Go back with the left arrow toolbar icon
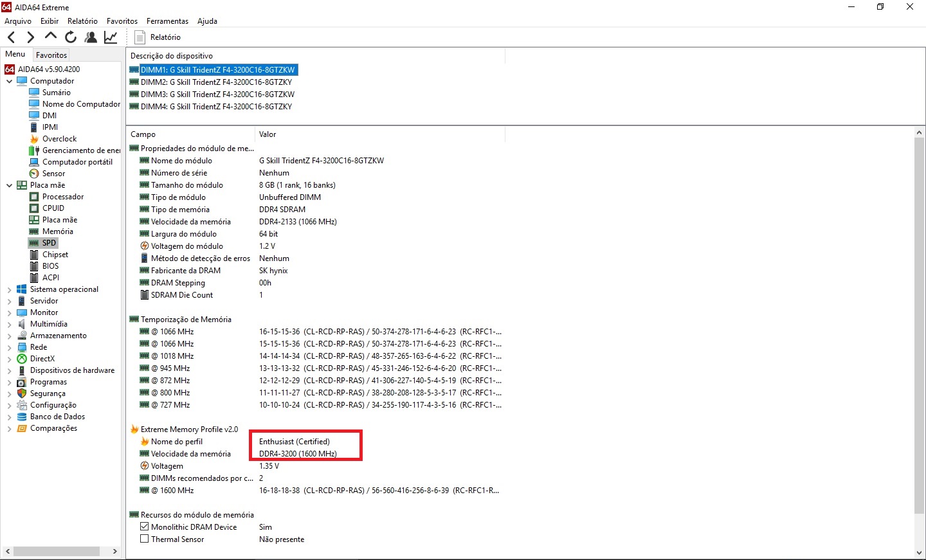 [x=11, y=37]
